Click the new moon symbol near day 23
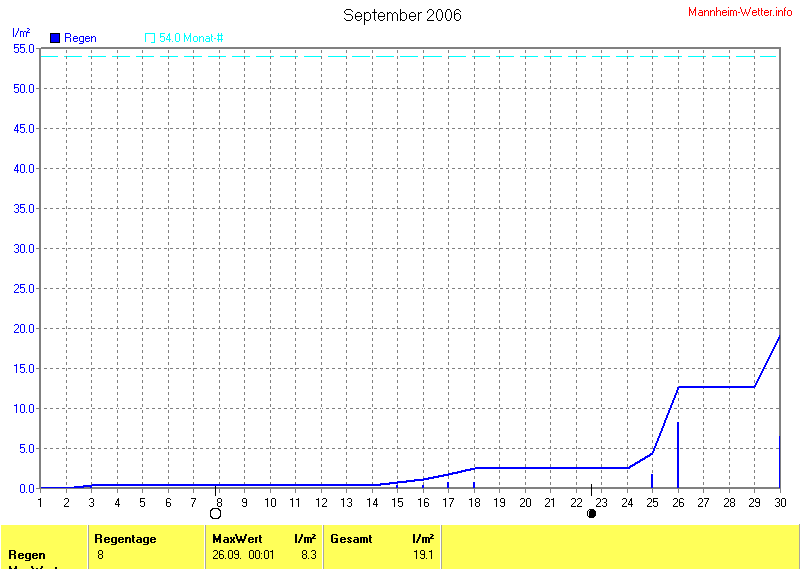Image resolution: width=800 pixels, height=569 pixels. point(591,513)
